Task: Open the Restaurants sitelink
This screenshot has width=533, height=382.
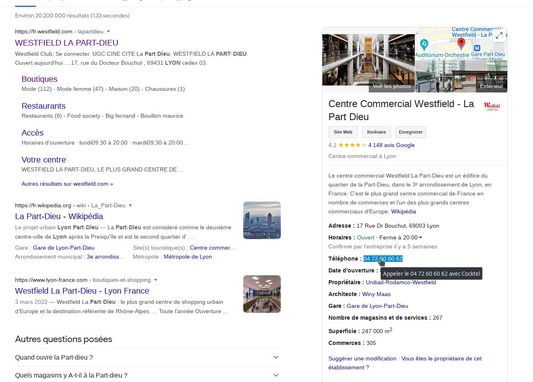Action: pyautogui.click(x=43, y=106)
